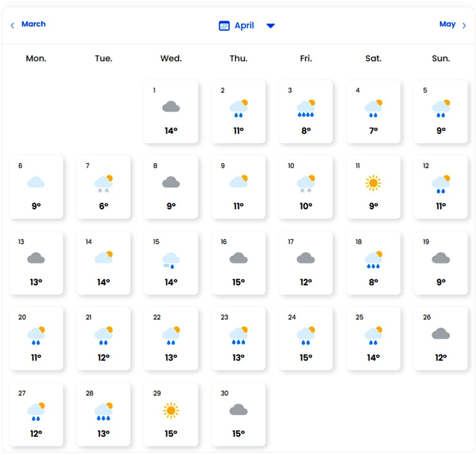Select the snow shower icon on April 7
The width and height of the screenshot is (476, 455).
coord(104,183)
